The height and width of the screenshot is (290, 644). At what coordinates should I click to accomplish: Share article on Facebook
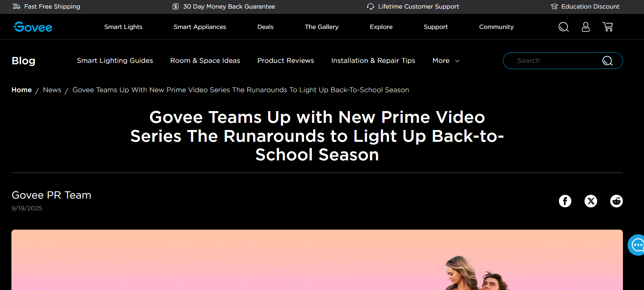coord(565,201)
